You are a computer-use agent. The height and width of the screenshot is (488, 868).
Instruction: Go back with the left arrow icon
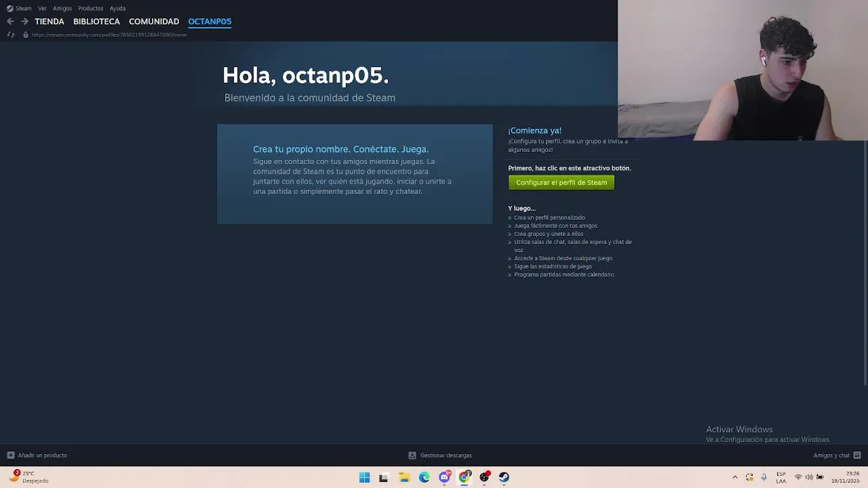tap(10, 22)
